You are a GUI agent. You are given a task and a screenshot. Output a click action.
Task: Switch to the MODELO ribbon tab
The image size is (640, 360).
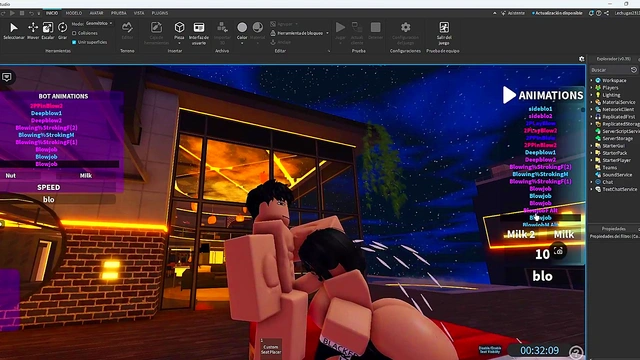point(74,13)
